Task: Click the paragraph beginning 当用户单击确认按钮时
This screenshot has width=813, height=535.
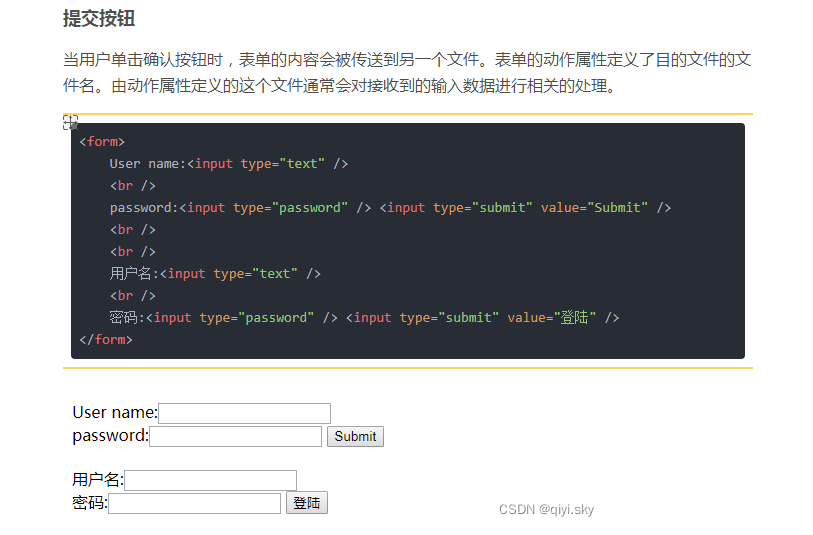Action: pyautogui.click(x=407, y=73)
